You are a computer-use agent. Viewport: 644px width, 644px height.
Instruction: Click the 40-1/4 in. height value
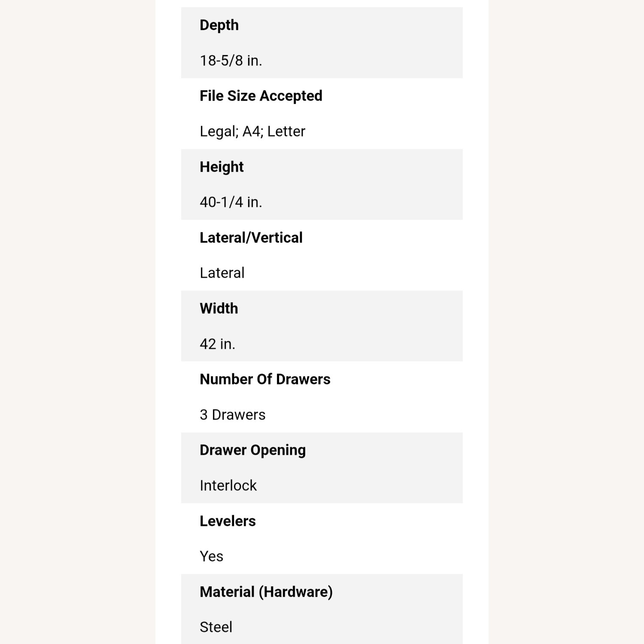point(231,202)
